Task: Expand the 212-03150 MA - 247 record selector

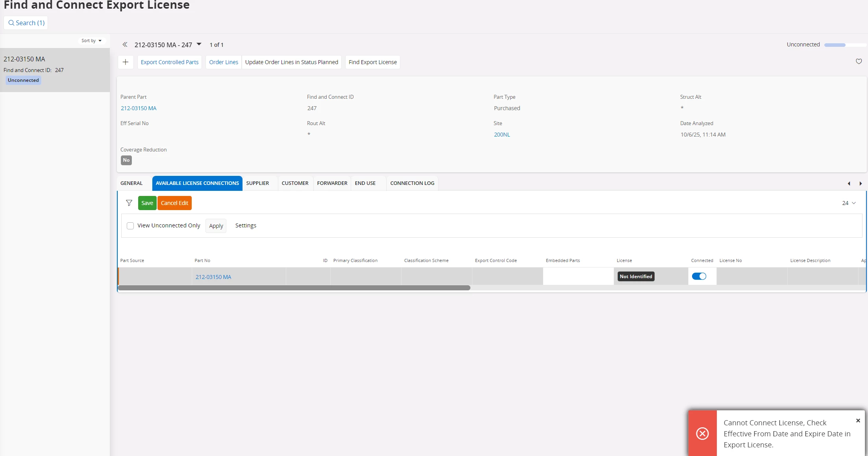Action: [199, 44]
